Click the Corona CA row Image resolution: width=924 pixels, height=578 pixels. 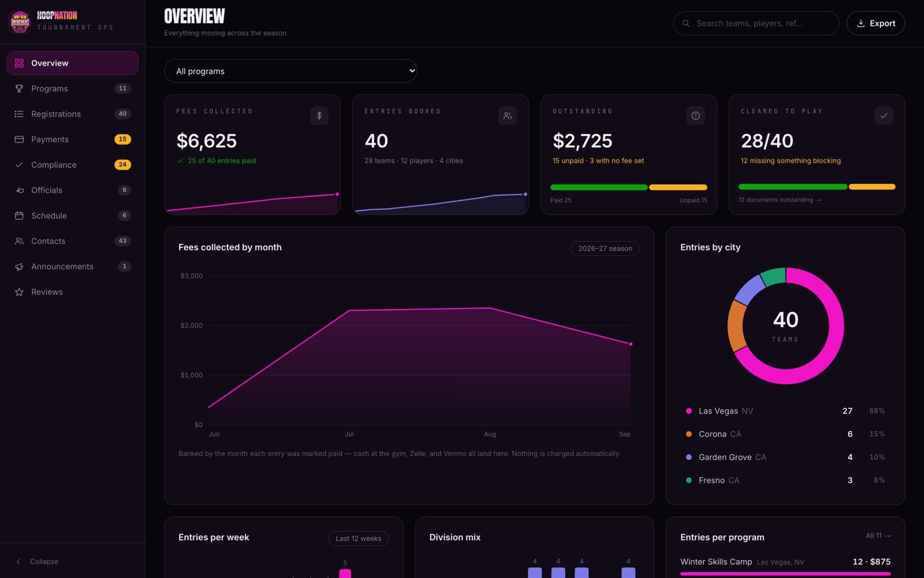tap(785, 434)
